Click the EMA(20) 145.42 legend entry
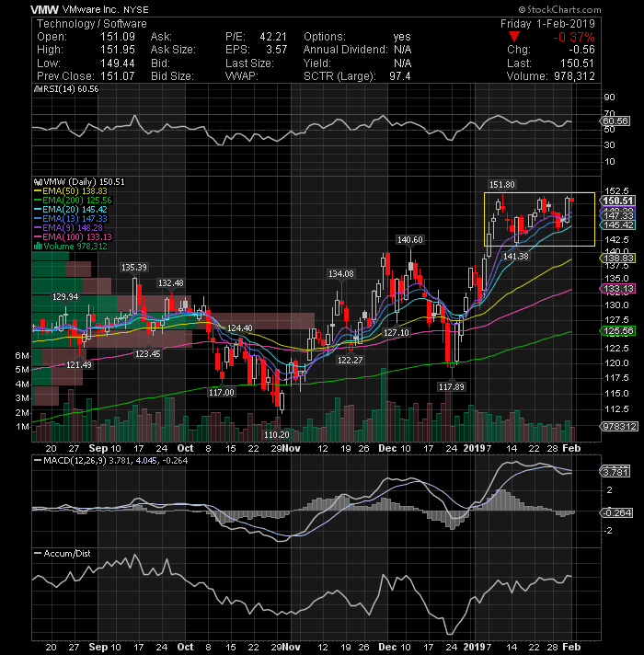 71,210
